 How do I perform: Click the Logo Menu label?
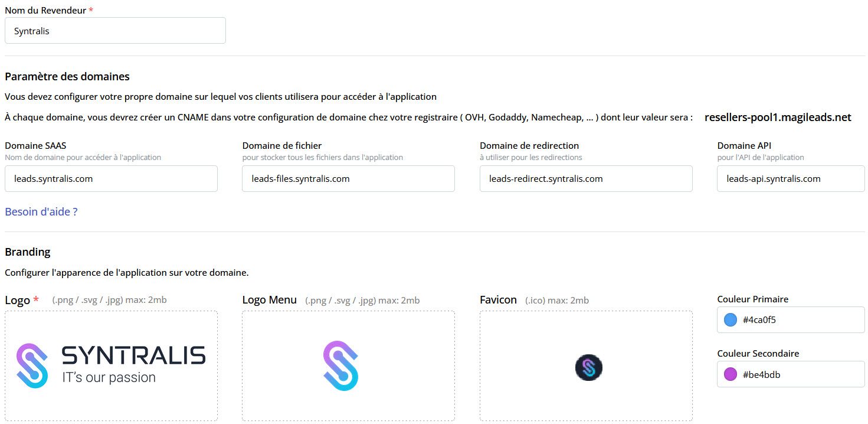tap(270, 300)
